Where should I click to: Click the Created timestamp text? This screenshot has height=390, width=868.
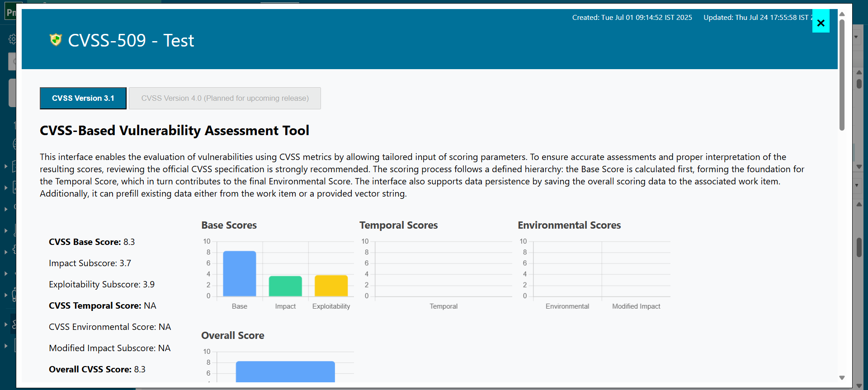click(x=632, y=18)
